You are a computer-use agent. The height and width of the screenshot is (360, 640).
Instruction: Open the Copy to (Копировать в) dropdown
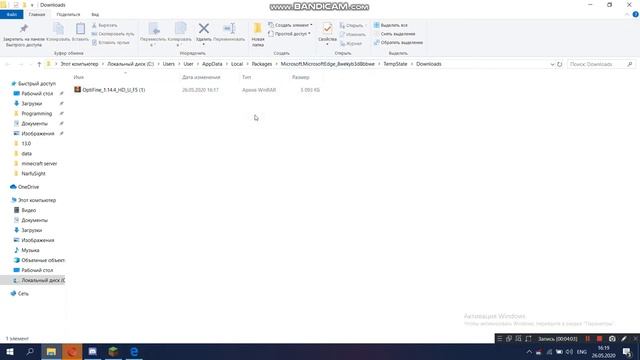coord(180,34)
